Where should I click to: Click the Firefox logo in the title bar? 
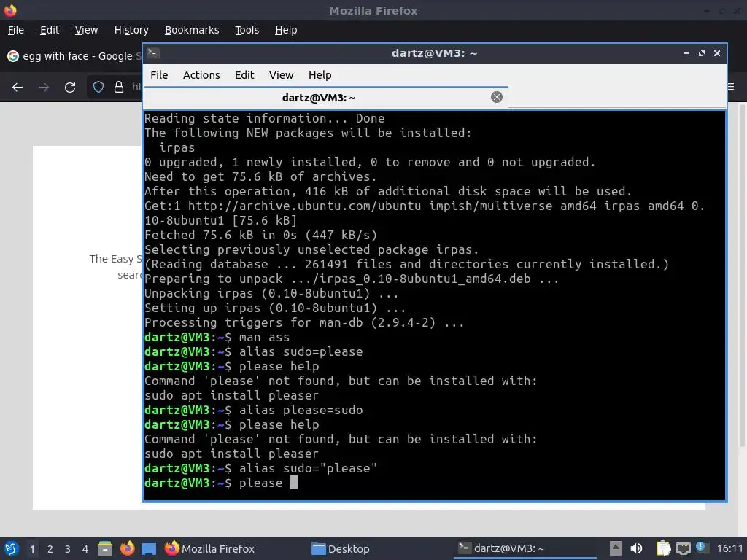pos(10,10)
